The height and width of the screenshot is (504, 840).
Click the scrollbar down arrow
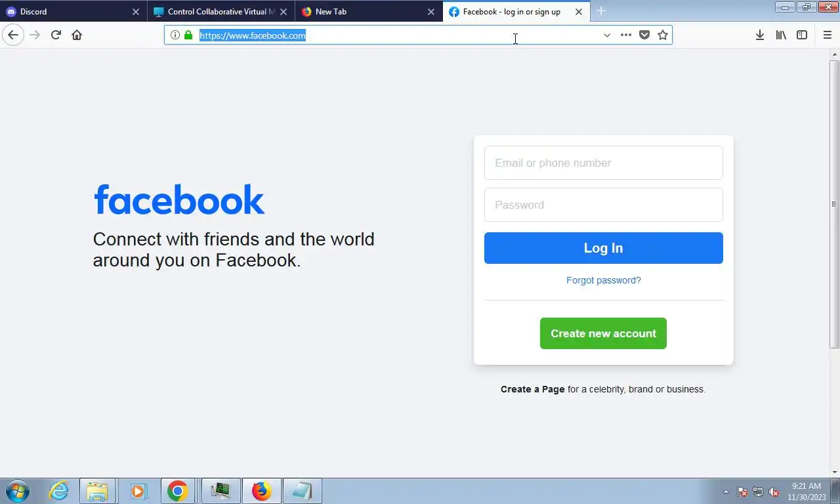[x=835, y=472]
